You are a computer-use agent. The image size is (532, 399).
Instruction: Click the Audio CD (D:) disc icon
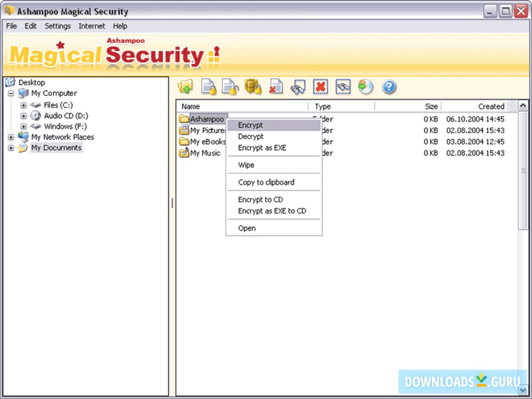(x=36, y=115)
